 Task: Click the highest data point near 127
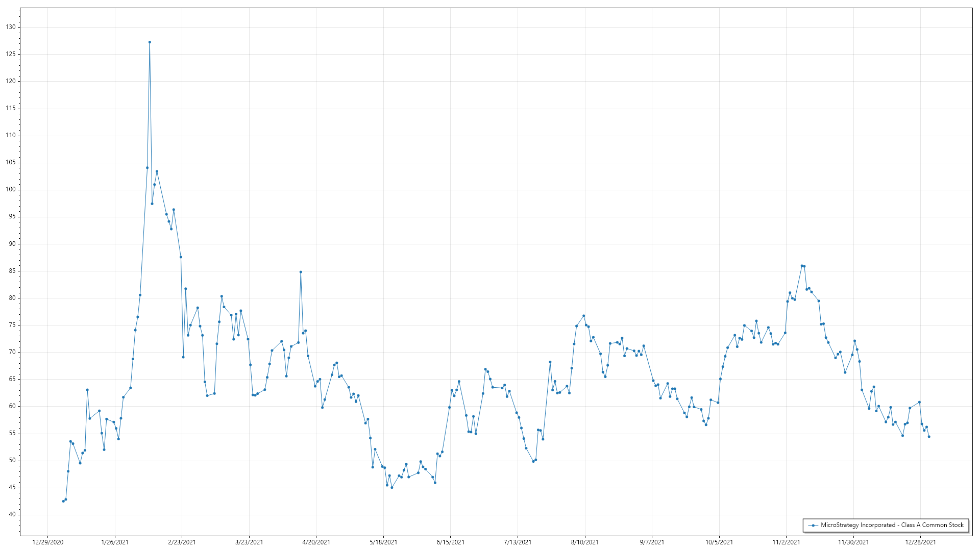point(150,42)
